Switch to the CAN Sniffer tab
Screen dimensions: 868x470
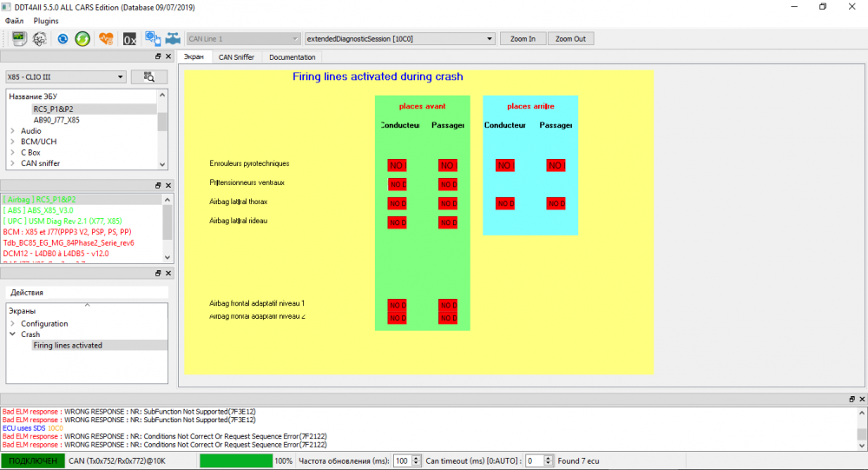coord(236,57)
